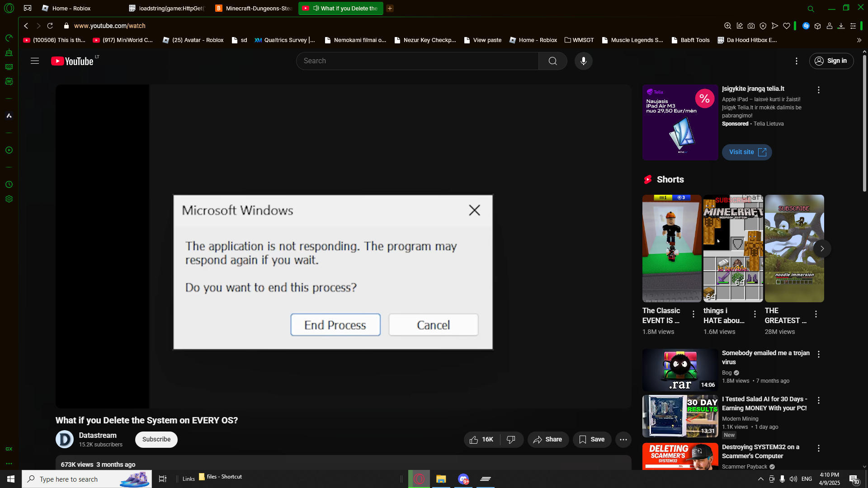Show next Shorts with arrow

click(x=822, y=249)
